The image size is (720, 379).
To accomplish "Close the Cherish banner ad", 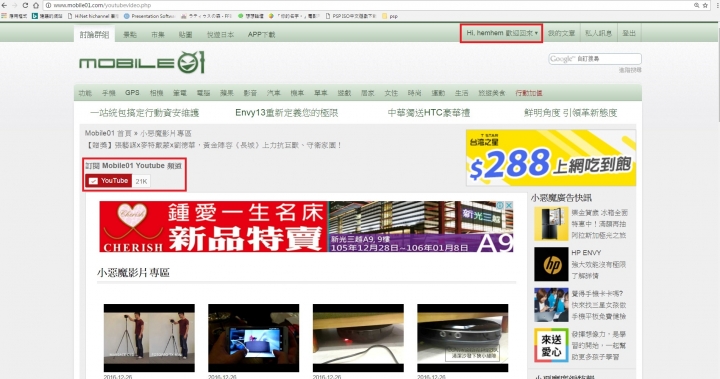I will (x=509, y=205).
